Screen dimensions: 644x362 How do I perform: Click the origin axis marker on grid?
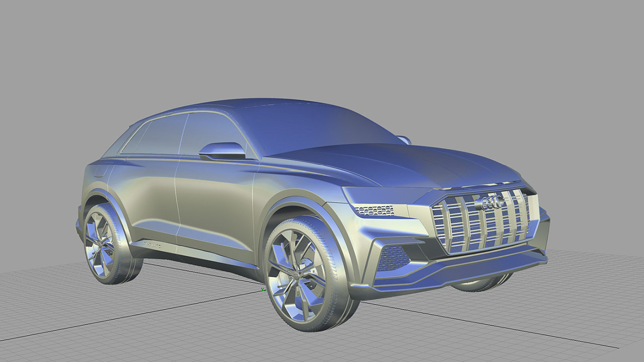263,290
